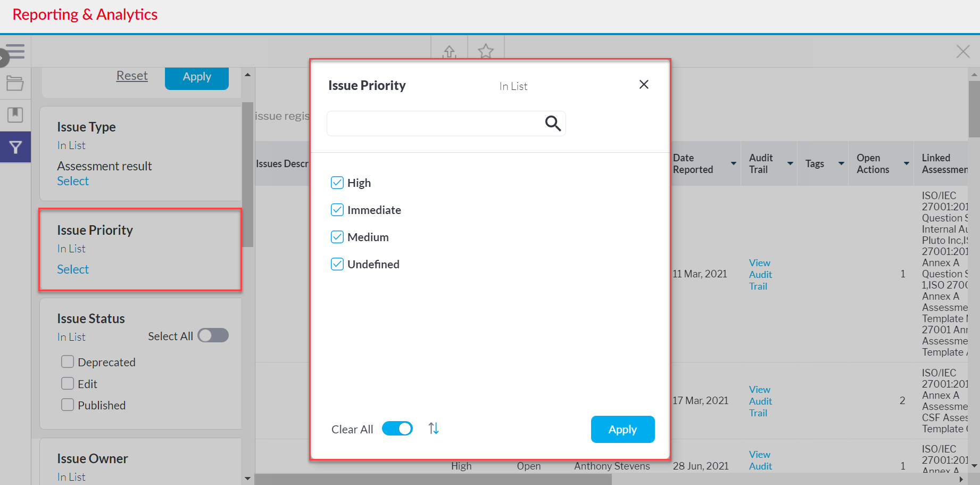This screenshot has width=980, height=485.
Task: Click the Reset filters link
Action: click(x=132, y=76)
